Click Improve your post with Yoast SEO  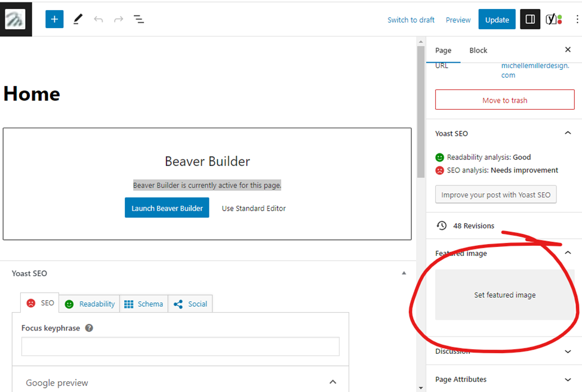point(495,195)
